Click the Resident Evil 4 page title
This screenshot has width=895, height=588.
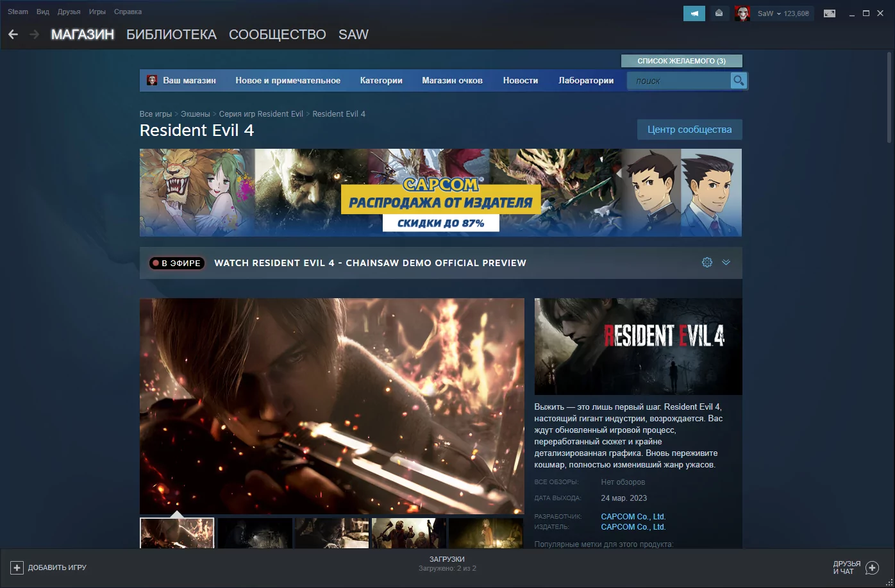(x=197, y=130)
